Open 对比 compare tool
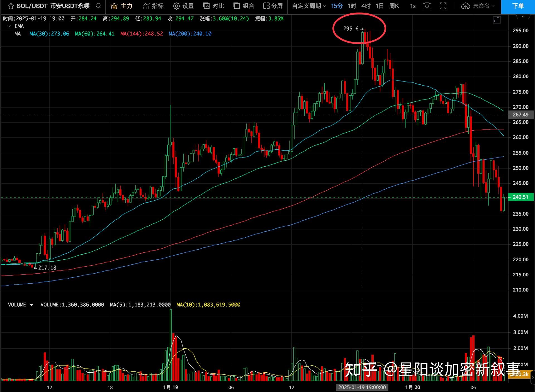 213,6
